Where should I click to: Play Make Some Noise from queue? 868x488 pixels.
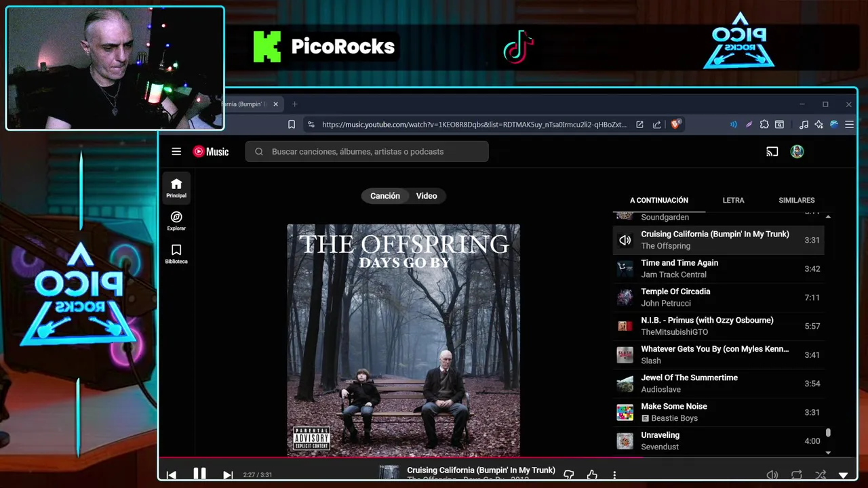coord(718,412)
